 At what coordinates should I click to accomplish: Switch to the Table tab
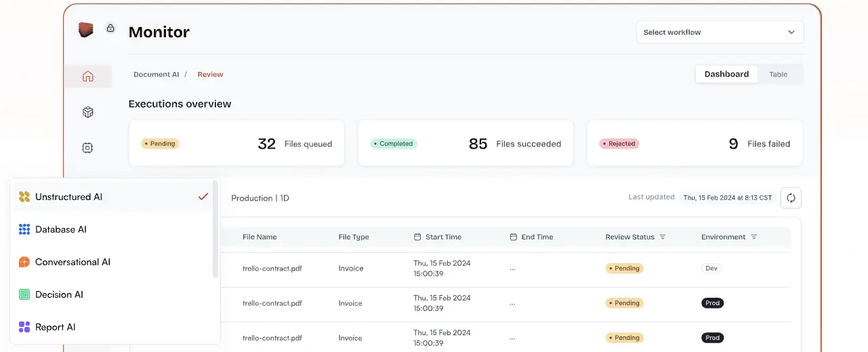point(778,75)
